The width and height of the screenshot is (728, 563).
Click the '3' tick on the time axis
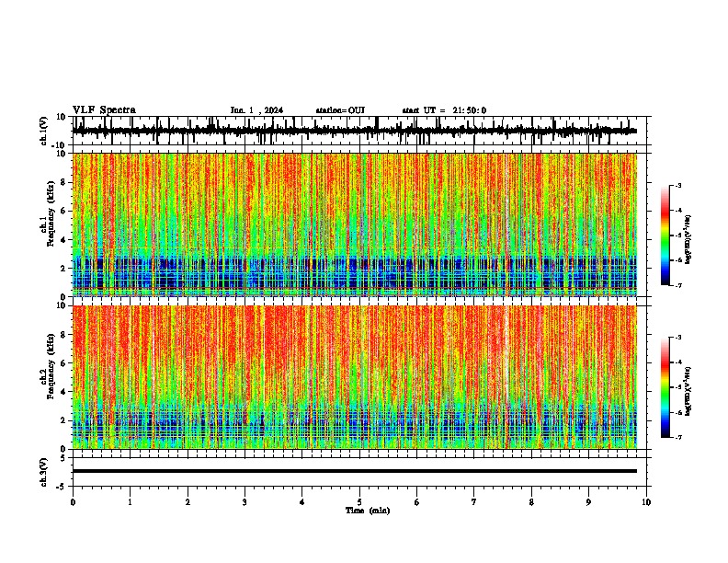point(245,502)
